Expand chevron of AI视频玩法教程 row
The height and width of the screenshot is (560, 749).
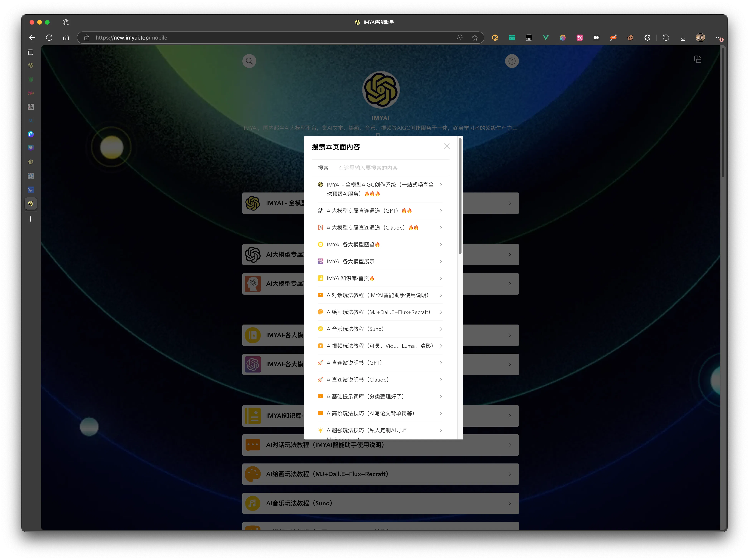point(441,346)
